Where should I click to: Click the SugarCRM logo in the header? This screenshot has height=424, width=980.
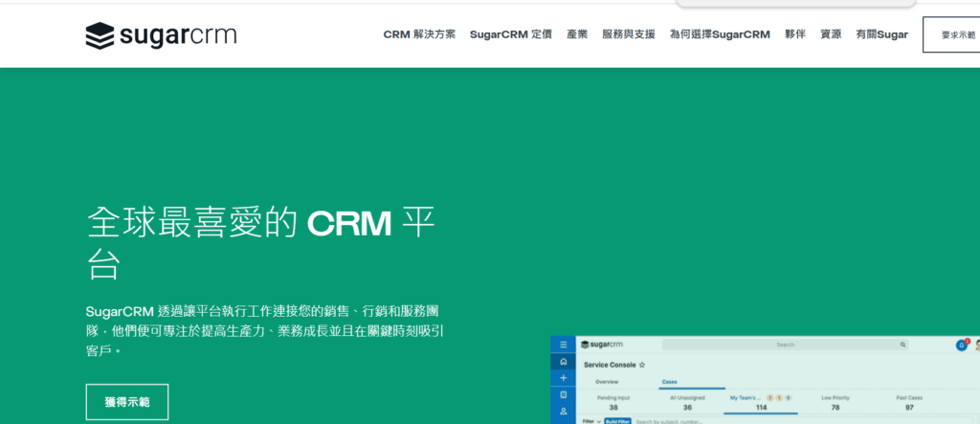161,35
